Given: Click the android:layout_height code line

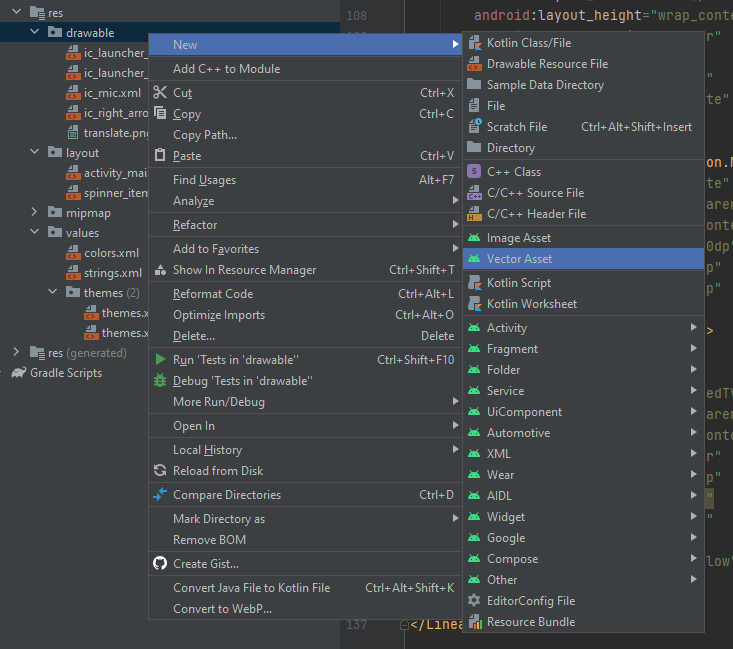Looking at the screenshot, I should pyautogui.click(x=603, y=15).
